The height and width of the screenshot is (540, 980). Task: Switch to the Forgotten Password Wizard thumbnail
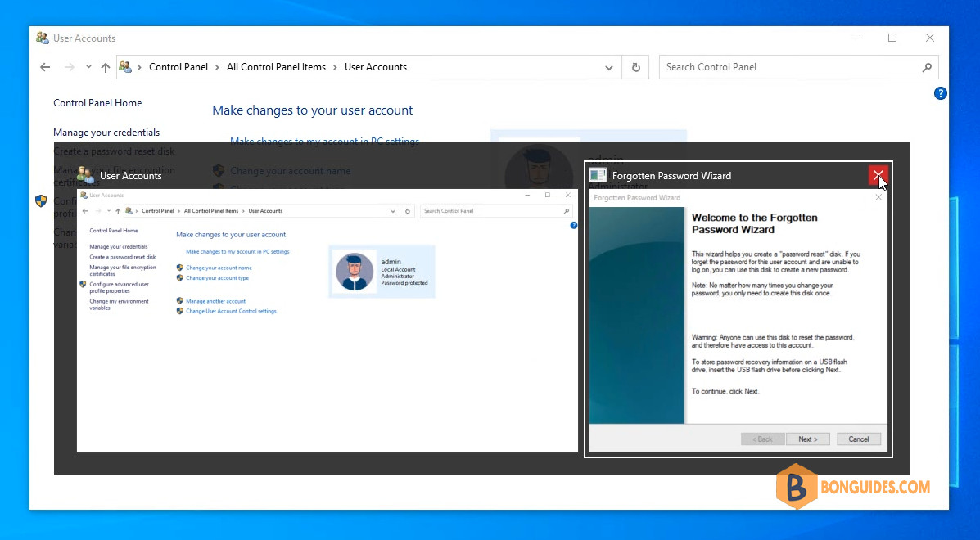pyautogui.click(x=738, y=320)
